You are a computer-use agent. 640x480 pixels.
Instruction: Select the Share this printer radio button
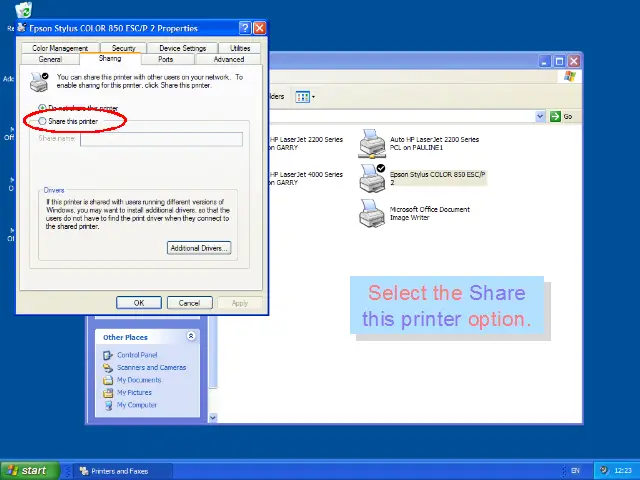42,121
